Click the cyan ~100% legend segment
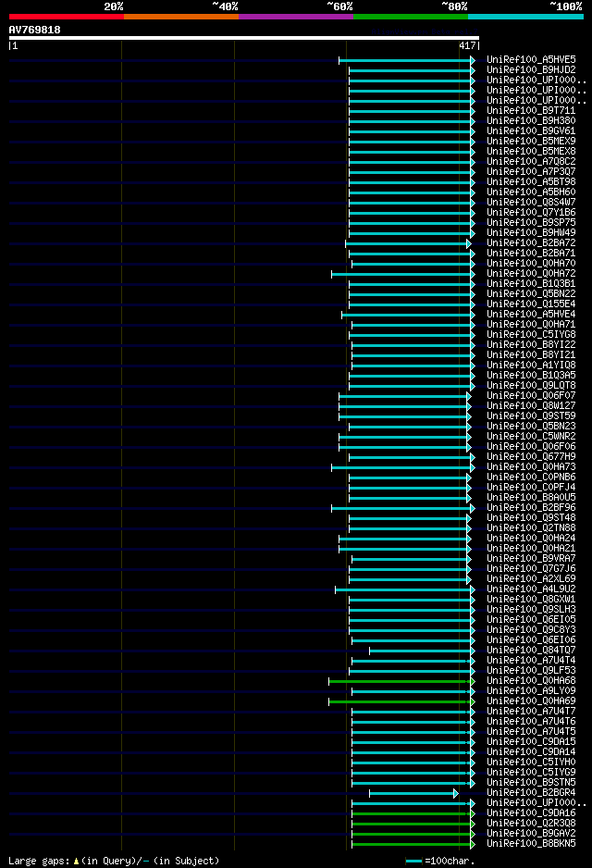The width and height of the screenshot is (592, 868). [x=525, y=17]
